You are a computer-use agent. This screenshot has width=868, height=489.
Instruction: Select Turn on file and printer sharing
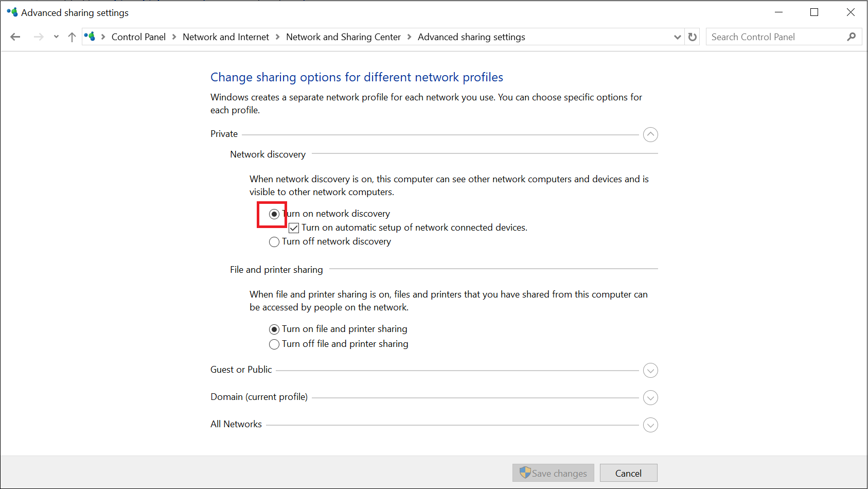274,329
